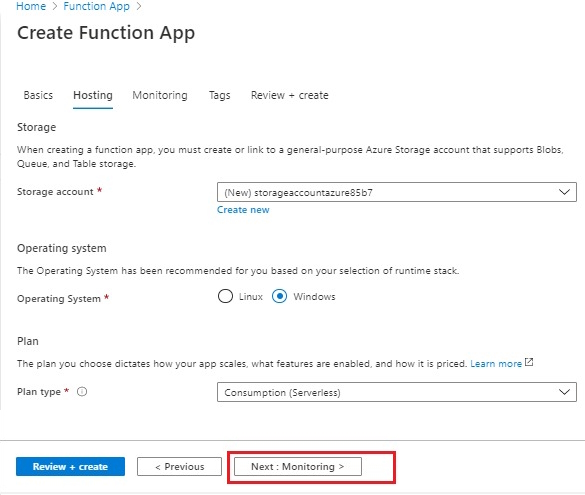This screenshot has width=585, height=495.
Task: Select the Windows operating system radio
Action: (279, 297)
